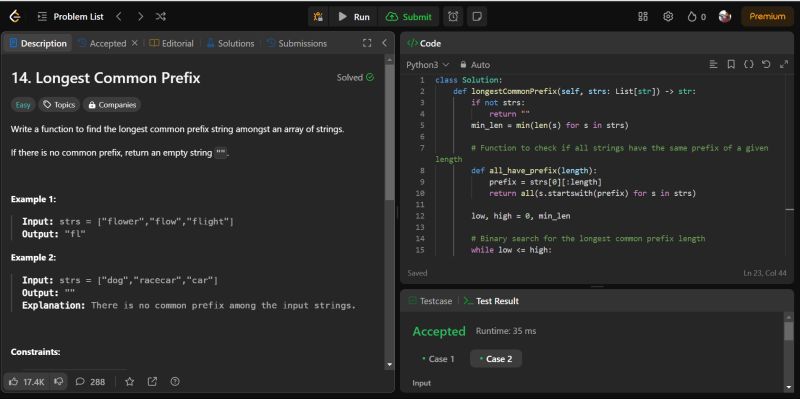Pick a random problem shuffle icon
The width and height of the screenshot is (800, 399).
coord(161,17)
